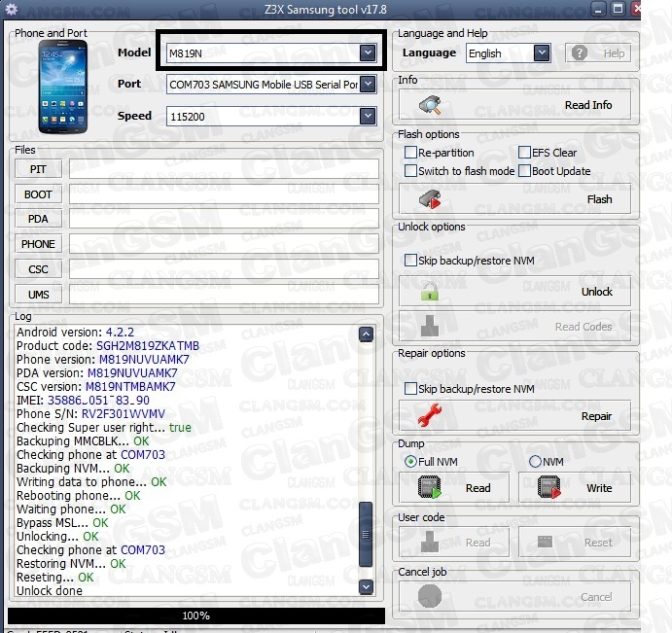Open the Model dropdown arrow
Screen dimensions: 672x633
[368, 53]
